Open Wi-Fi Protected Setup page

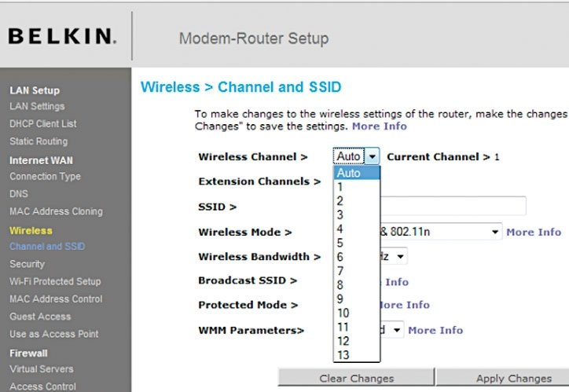(x=55, y=281)
